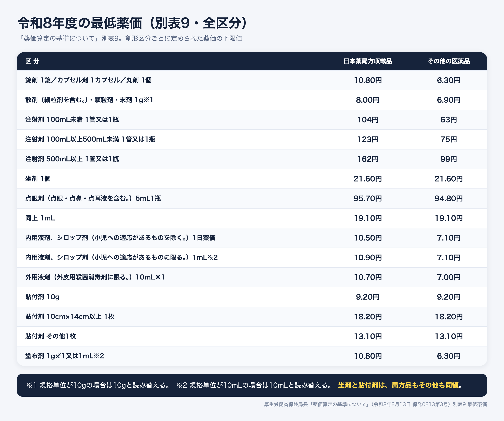Select the 外用液剤 10mL※1 row label
The height and width of the screenshot is (421, 504).
(x=95, y=277)
